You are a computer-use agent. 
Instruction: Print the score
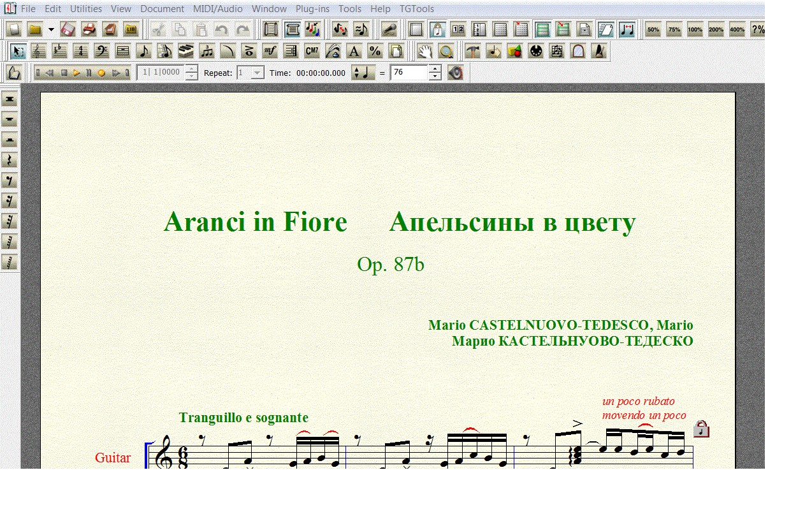click(x=89, y=29)
